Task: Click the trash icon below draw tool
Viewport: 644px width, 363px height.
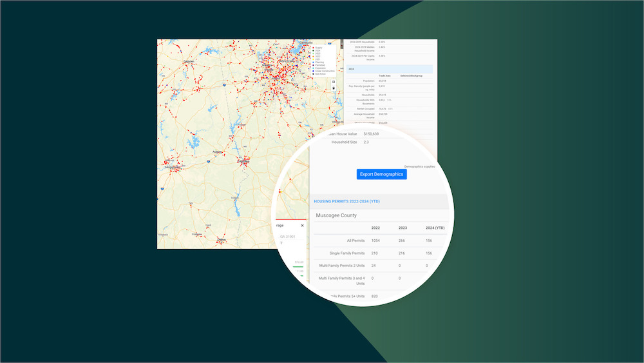Action: tap(333, 88)
